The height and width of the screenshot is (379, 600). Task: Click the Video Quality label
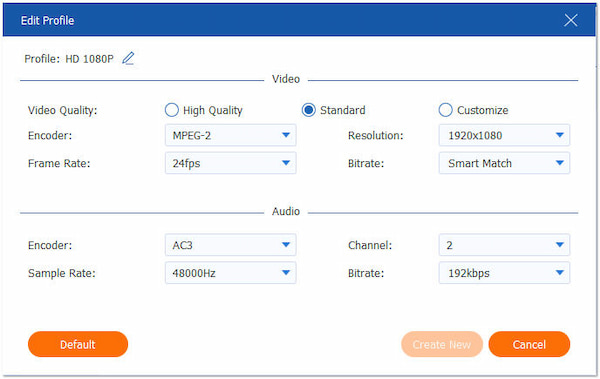[x=62, y=110]
